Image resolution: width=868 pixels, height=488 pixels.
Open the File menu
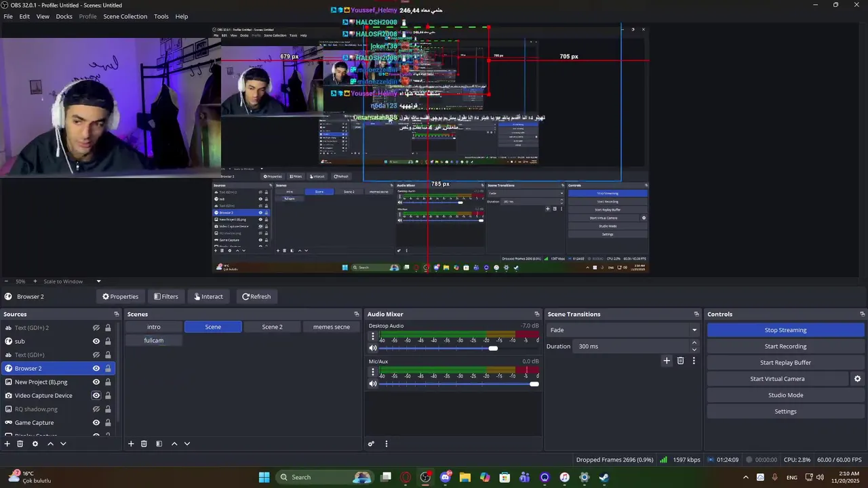tap(8, 16)
